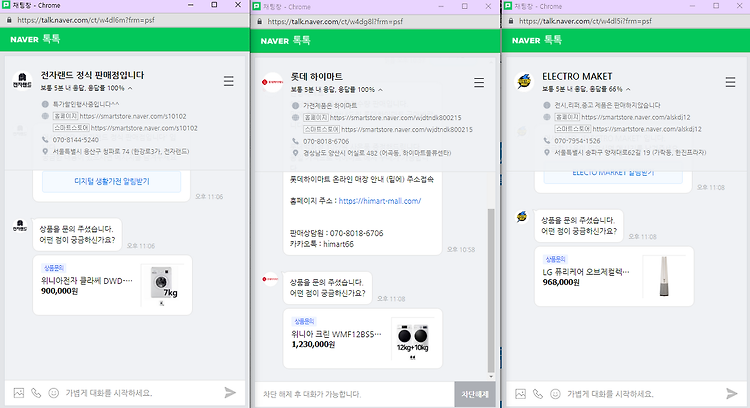
Task: Click LG air purifier product thumbnail
Action: pos(664,276)
